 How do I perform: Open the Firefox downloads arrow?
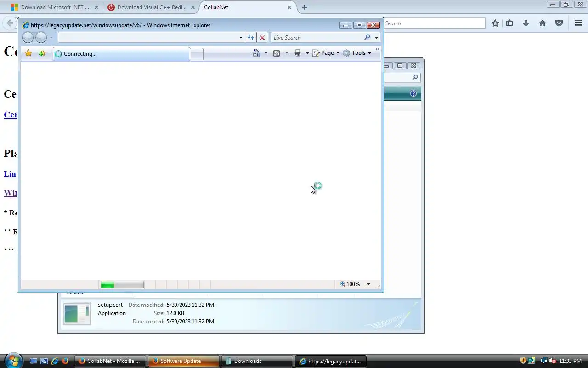(x=526, y=23)
